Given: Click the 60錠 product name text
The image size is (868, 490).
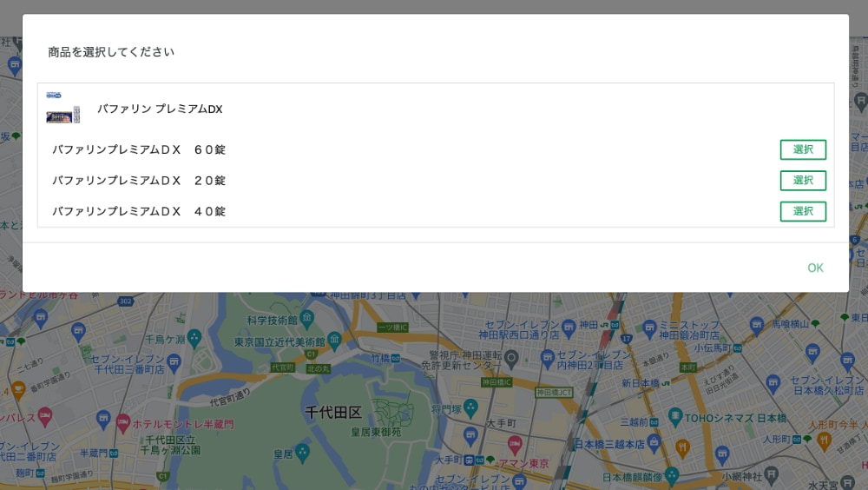Looking at the screenshot, I should (x=139, y=149).
